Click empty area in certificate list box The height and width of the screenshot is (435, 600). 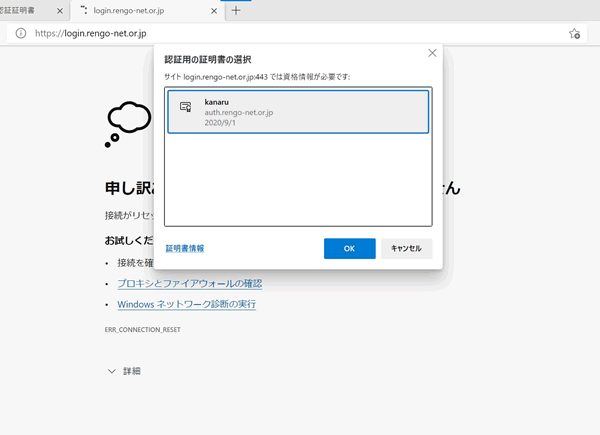pos(298,180)
